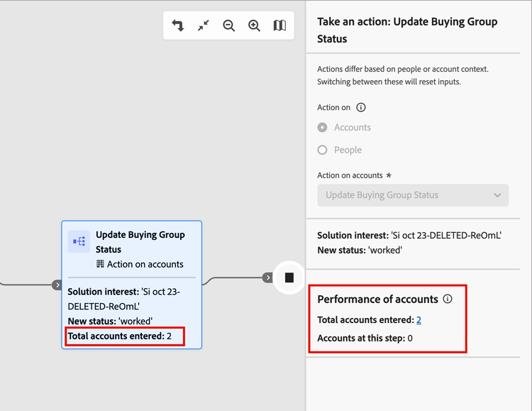Click the node's left input arrow connector

(57, 285)
